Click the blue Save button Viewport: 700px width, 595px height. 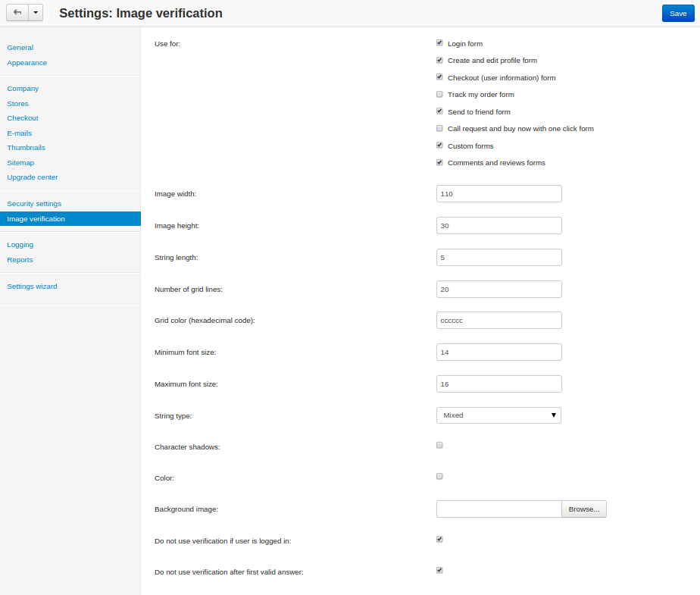tap(678, 14)
